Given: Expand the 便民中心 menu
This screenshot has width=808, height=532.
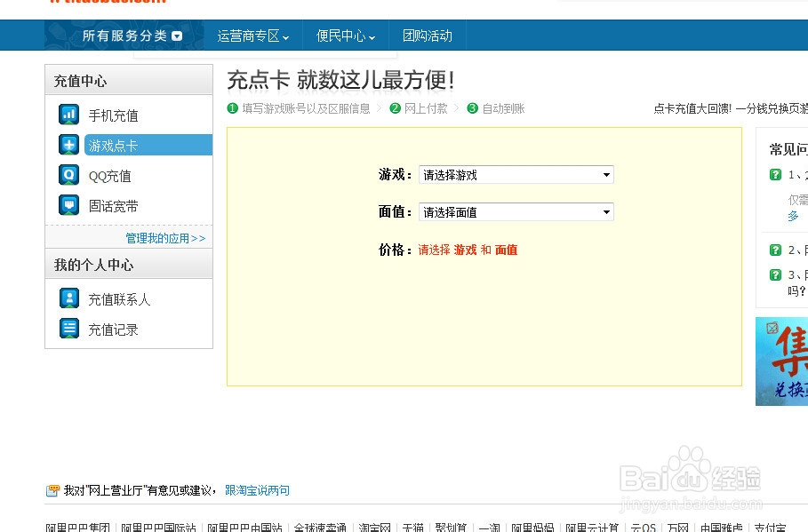Looking at the screenshot, I should point(345,36).
